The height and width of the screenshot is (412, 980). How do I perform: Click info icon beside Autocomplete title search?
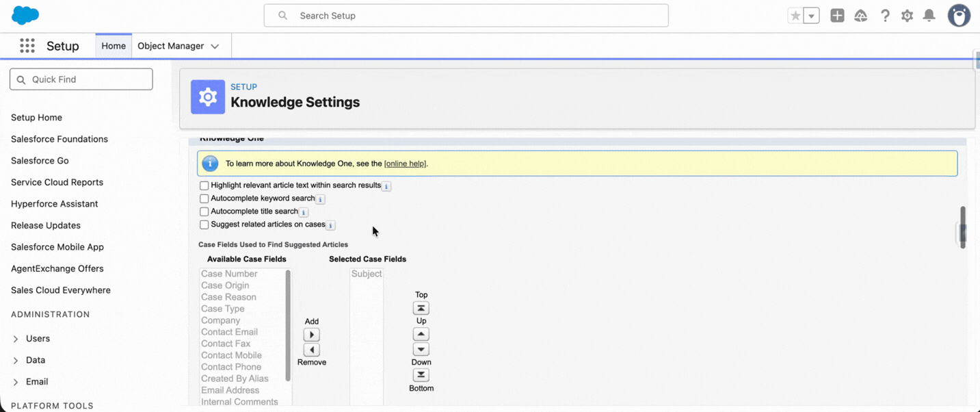(304, 212)
